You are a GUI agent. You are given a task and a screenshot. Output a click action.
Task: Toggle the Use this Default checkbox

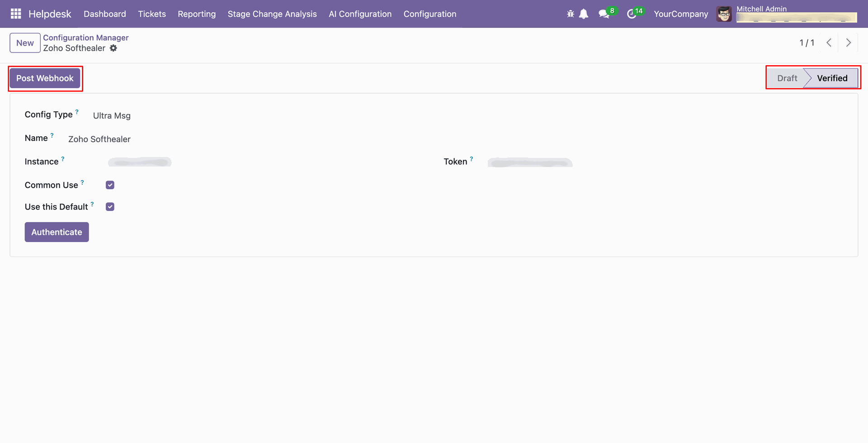[110, 207]
